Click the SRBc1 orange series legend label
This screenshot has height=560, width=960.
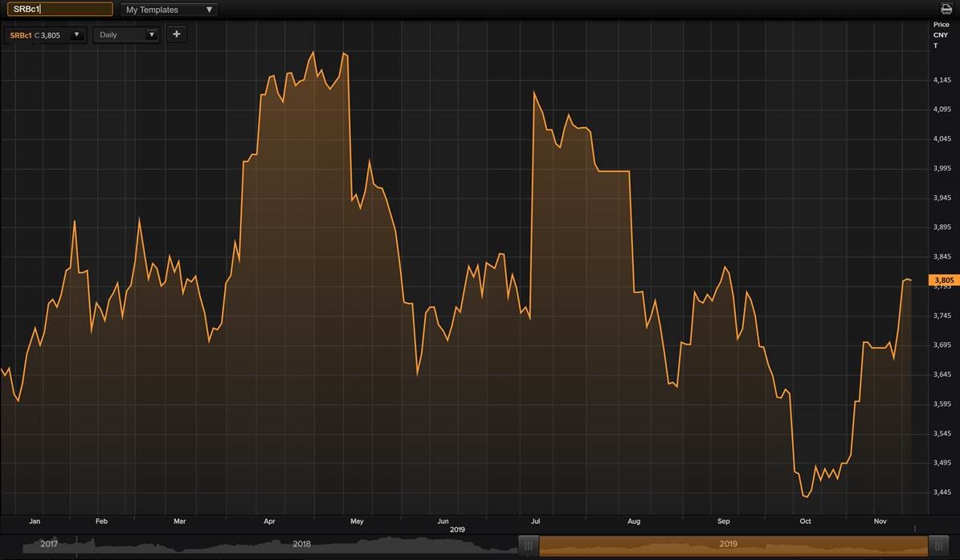pyautogui.click(x=21, y=35)
